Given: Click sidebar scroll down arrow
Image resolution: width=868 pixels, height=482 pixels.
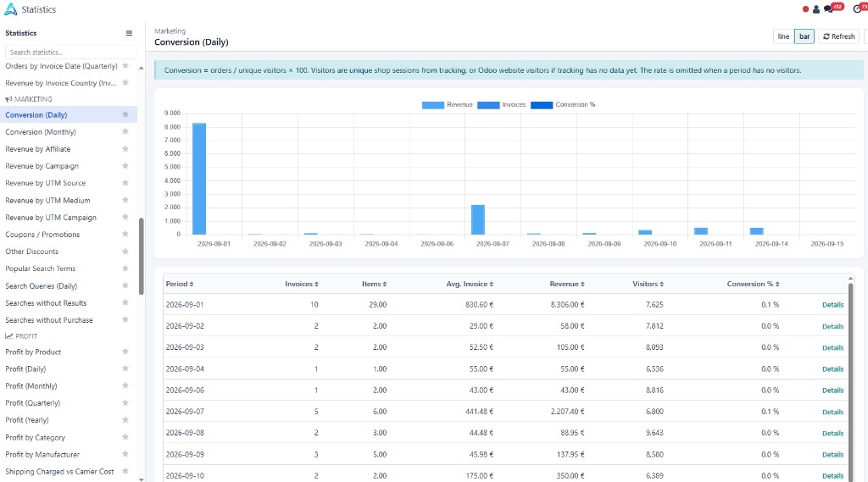Looking at the screenshot, I should (142, 479).
